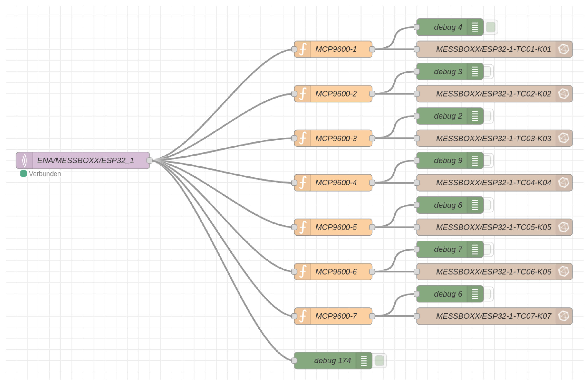
Task: Click the output port of ENA/MESSBOXX/ESP32_1
Action: point(150,161)
